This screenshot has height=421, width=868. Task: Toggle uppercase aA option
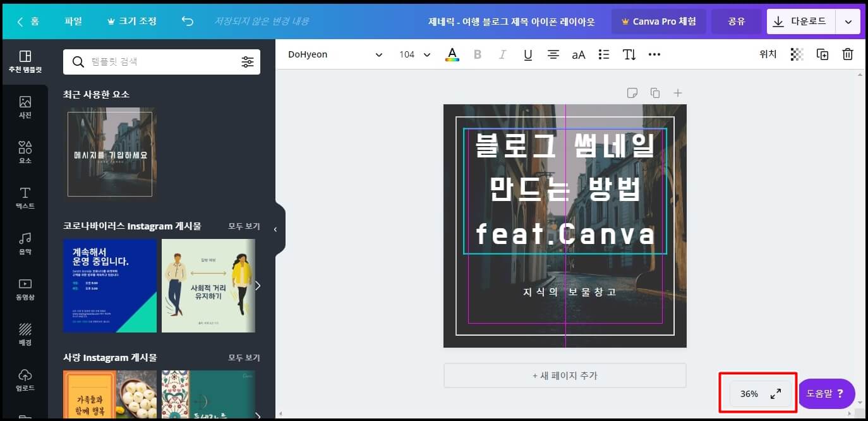pos(579,54)
